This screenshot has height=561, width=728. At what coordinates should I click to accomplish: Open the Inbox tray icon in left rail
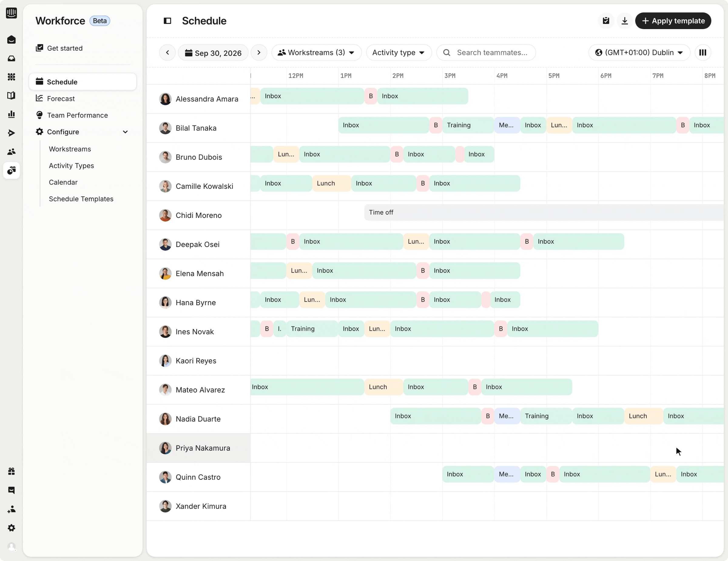point(11,58)
